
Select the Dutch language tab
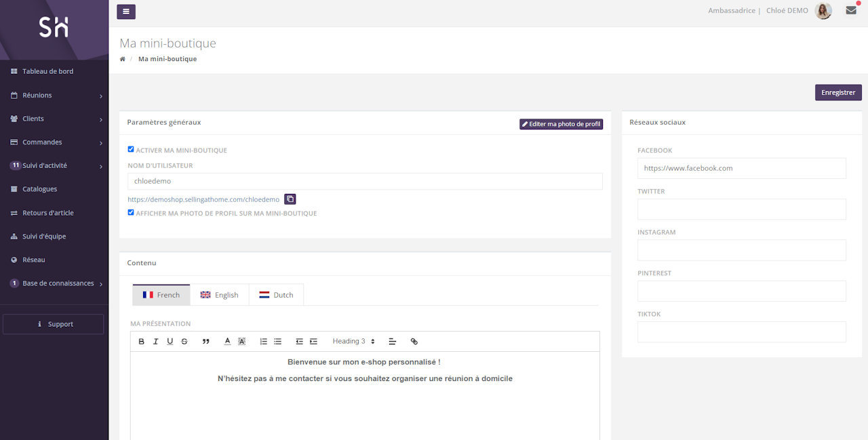click(x=276, y=295)
